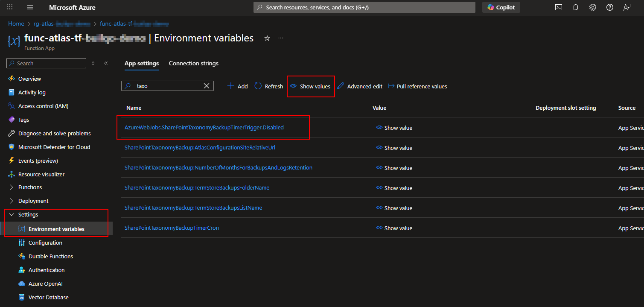Show value for NumberOfMonthsForBackupsAndLogsRetention row
The height and width of the screenshot is (307, 644).
394,168
